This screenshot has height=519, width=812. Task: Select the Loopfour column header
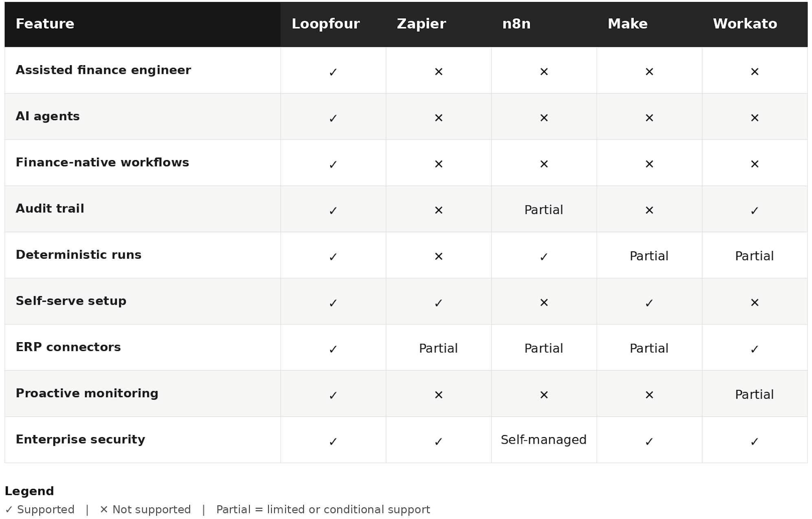[x=325, y=24]
